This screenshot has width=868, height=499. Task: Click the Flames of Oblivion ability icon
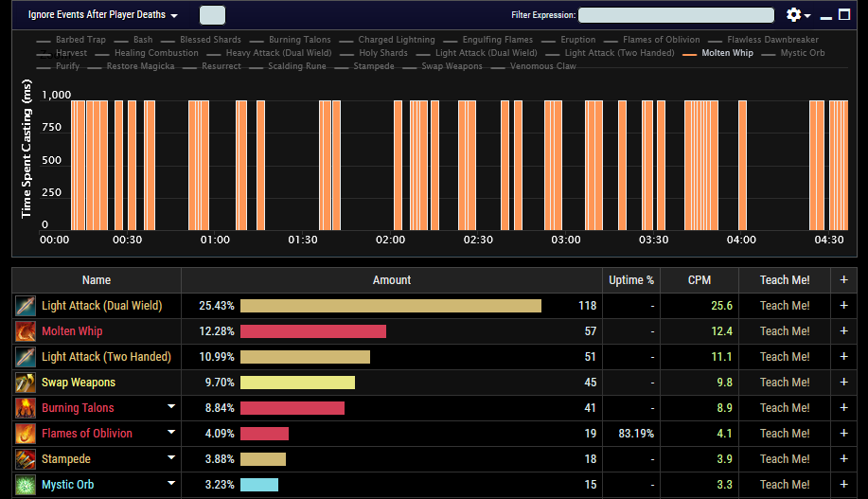(x=26, y=433)
